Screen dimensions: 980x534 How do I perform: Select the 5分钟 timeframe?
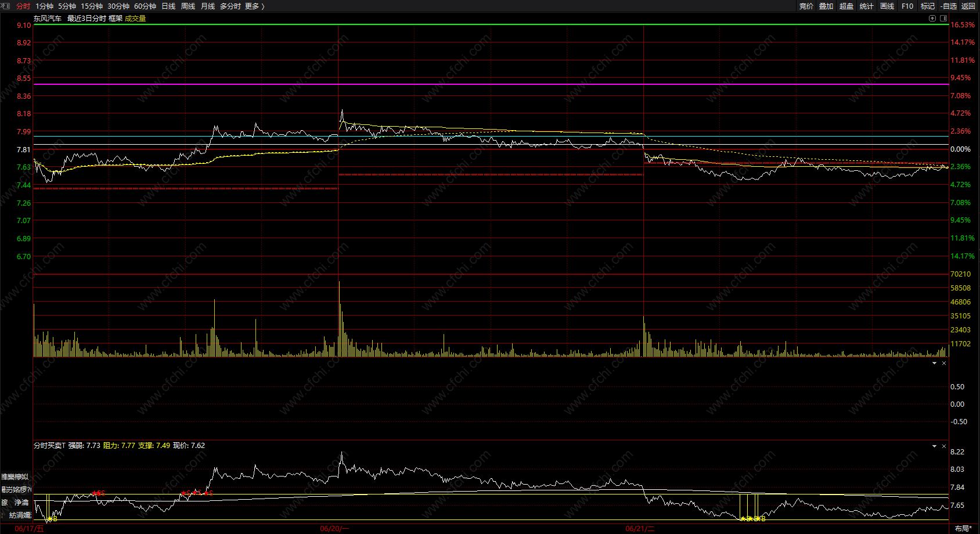click(67, 6)
